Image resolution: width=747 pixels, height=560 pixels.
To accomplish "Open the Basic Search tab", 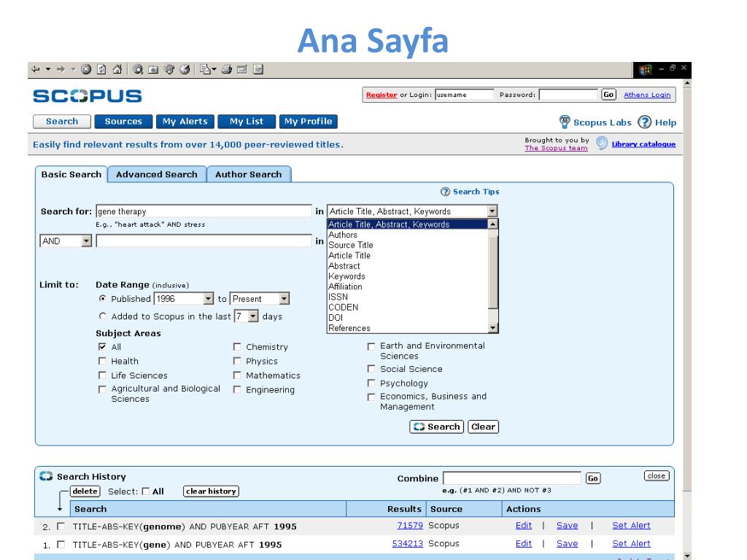I will point(71,174).
